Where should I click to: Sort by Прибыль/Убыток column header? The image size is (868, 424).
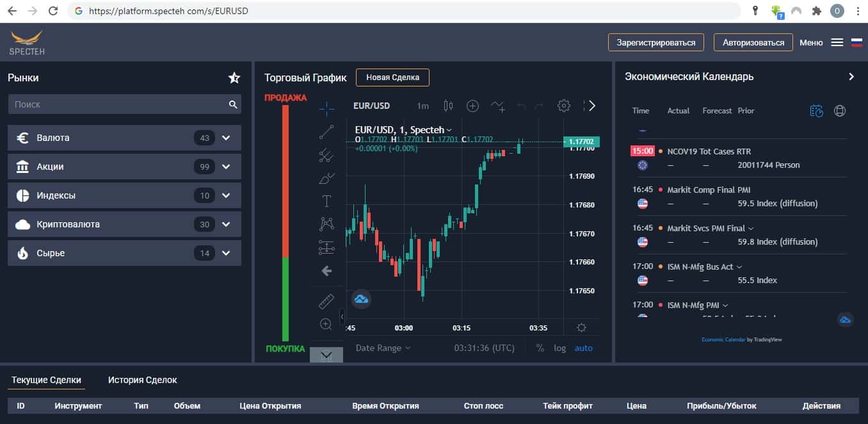coord(721,405)
